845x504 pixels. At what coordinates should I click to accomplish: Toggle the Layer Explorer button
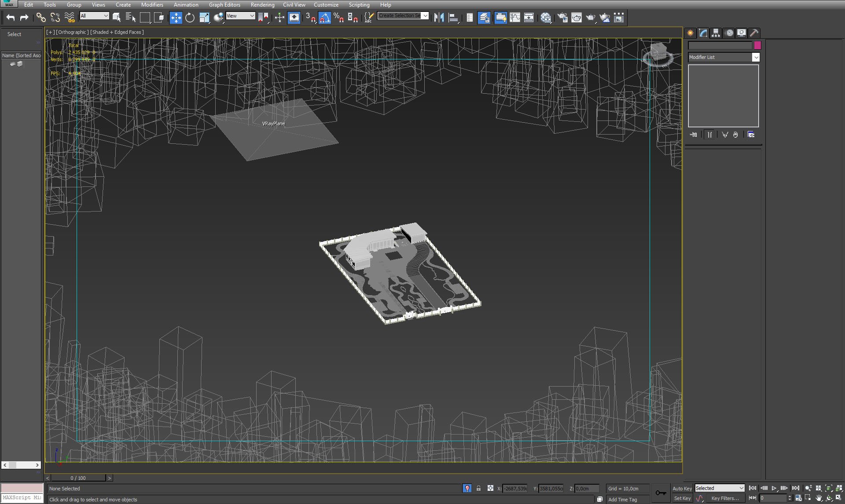pyautogui.click(x=484, y=18)
